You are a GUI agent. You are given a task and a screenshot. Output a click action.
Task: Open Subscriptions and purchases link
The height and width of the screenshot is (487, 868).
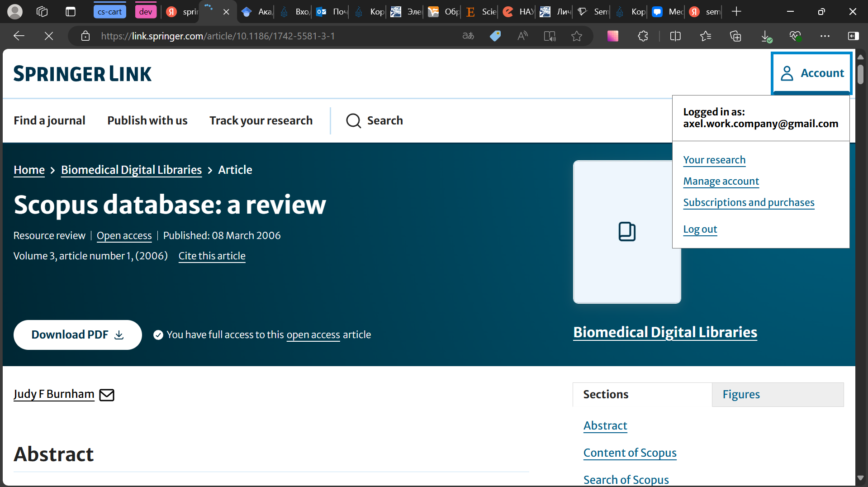pyautogui.click(x=749, y=202)
